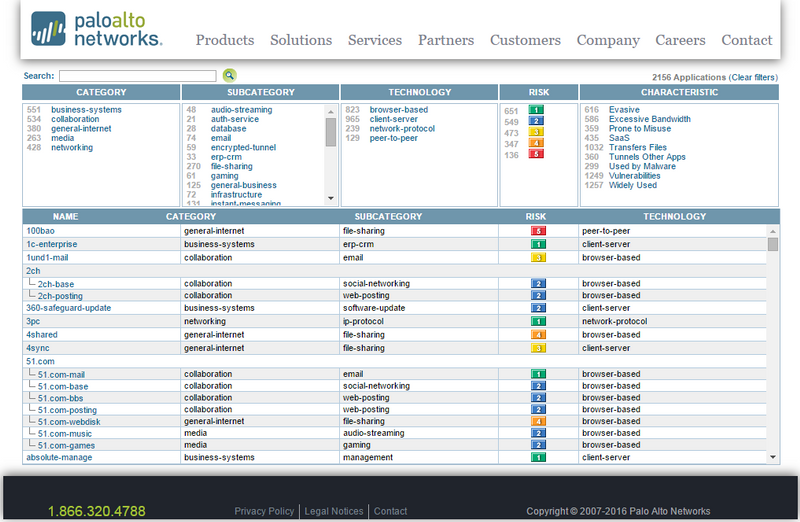Click inside the Search text field
The image size is (800, 522).
[x=137, y=76]
